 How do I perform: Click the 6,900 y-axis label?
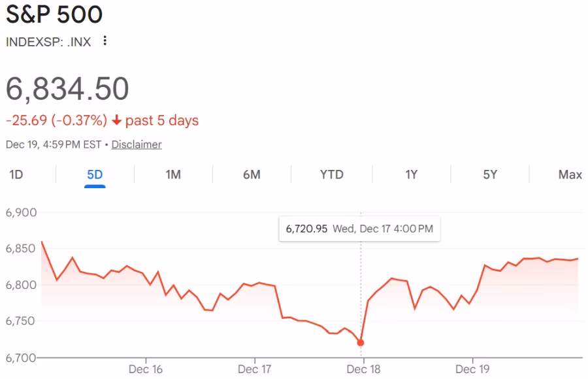(22, 213)
